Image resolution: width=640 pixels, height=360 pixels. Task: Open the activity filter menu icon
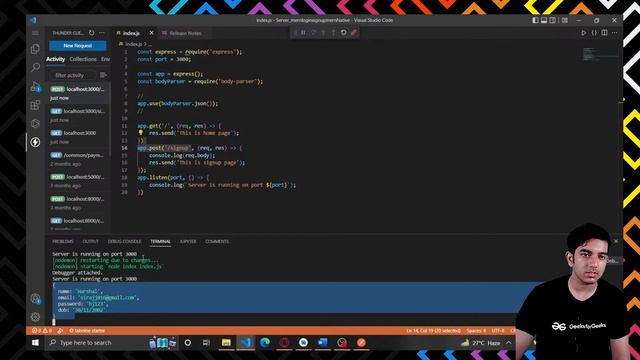pyautogui.click(x=103, y=75)
